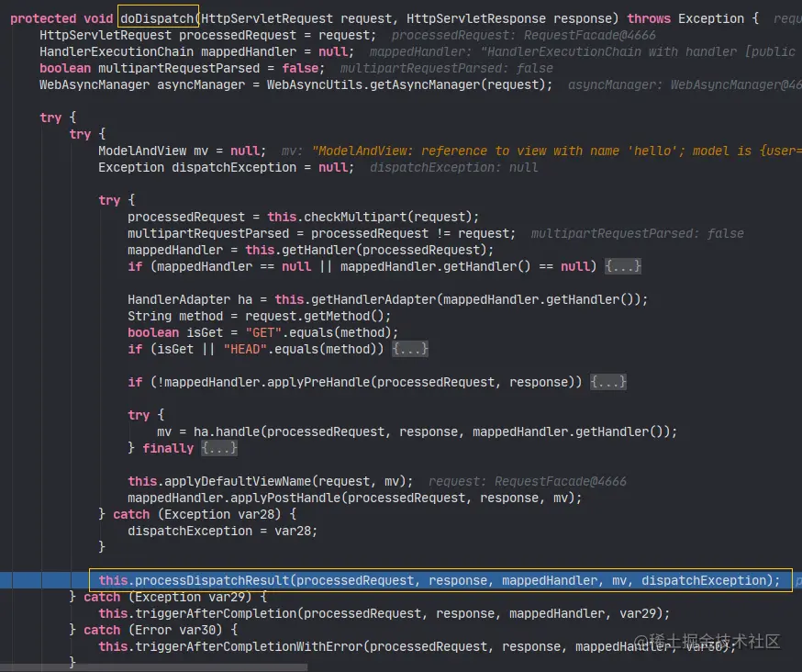Image resolution: width=802 pixels, height=672 pixels.
Task: Click WebAsyncManager type declaration
Action: pos(95,84)
